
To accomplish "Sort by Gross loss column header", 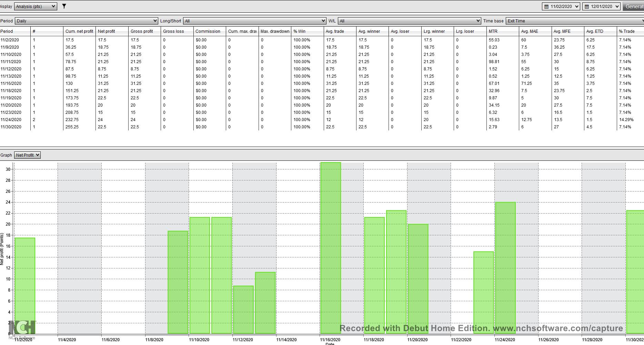I will tap(177, 31).
